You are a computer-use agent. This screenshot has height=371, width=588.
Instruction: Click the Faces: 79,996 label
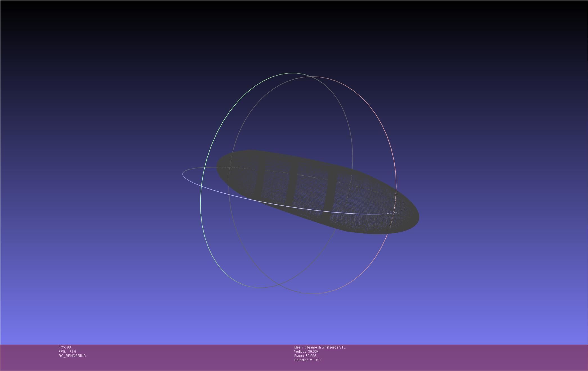[x=305, y=356]
